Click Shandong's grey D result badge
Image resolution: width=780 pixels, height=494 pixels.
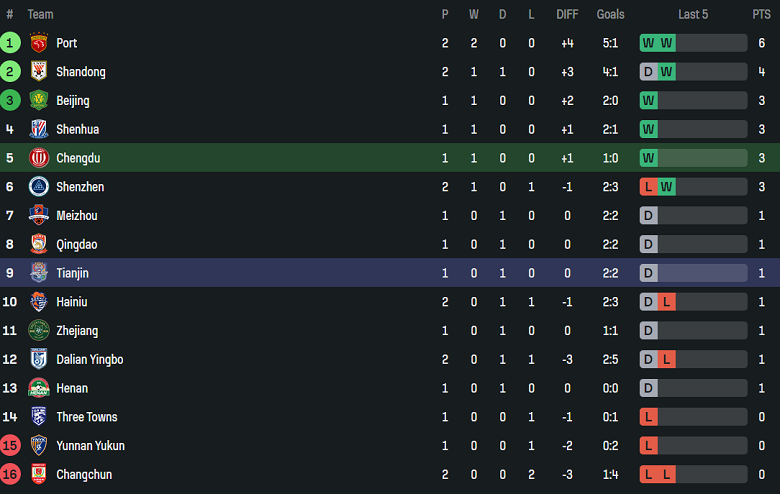(649, 72)
